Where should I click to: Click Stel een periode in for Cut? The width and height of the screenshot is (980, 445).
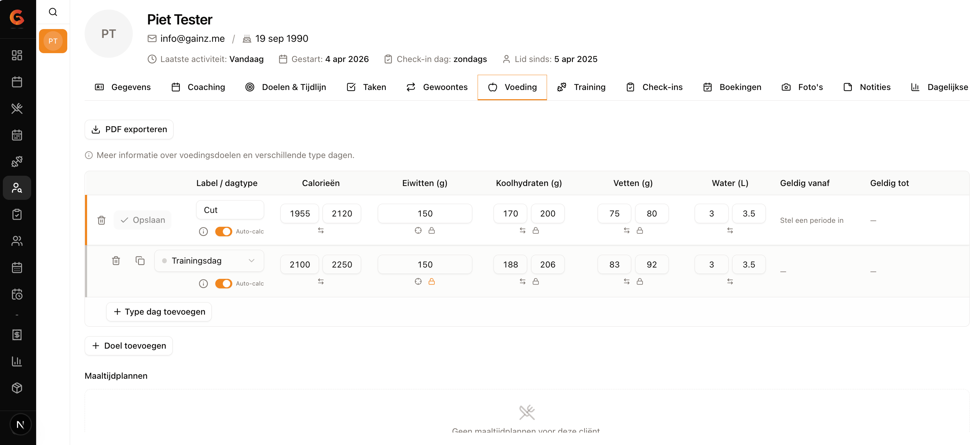tap(811, 220)
